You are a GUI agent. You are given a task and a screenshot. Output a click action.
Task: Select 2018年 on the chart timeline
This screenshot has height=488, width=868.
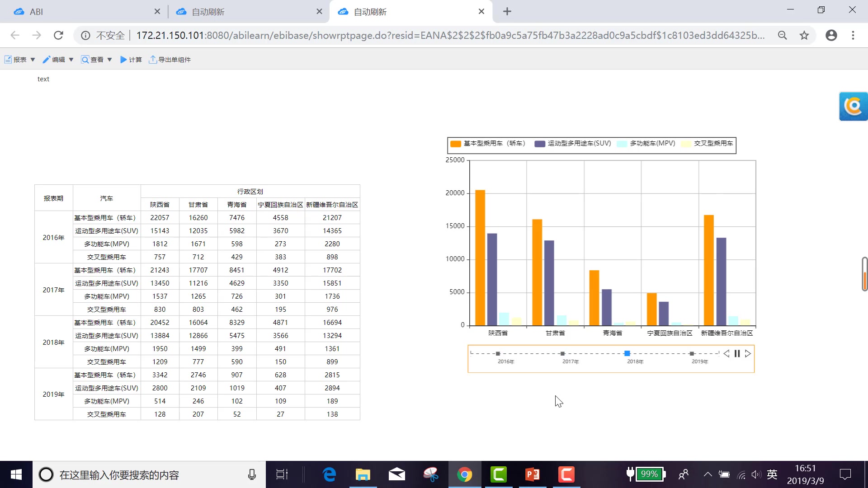point(627,354)
